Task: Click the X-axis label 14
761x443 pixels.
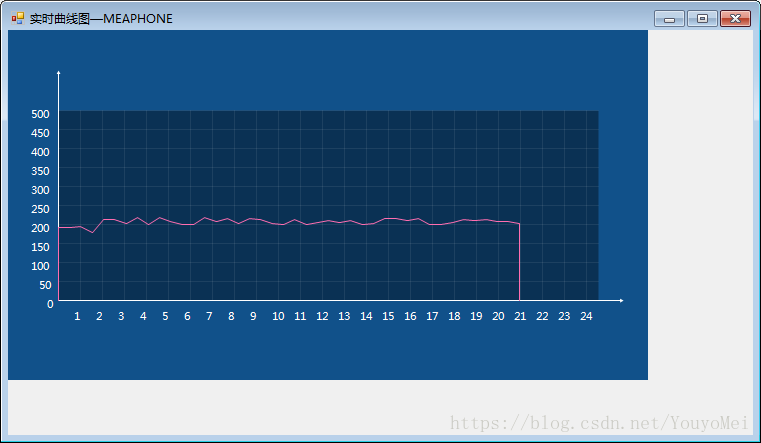Action: [x=366, y=316]
